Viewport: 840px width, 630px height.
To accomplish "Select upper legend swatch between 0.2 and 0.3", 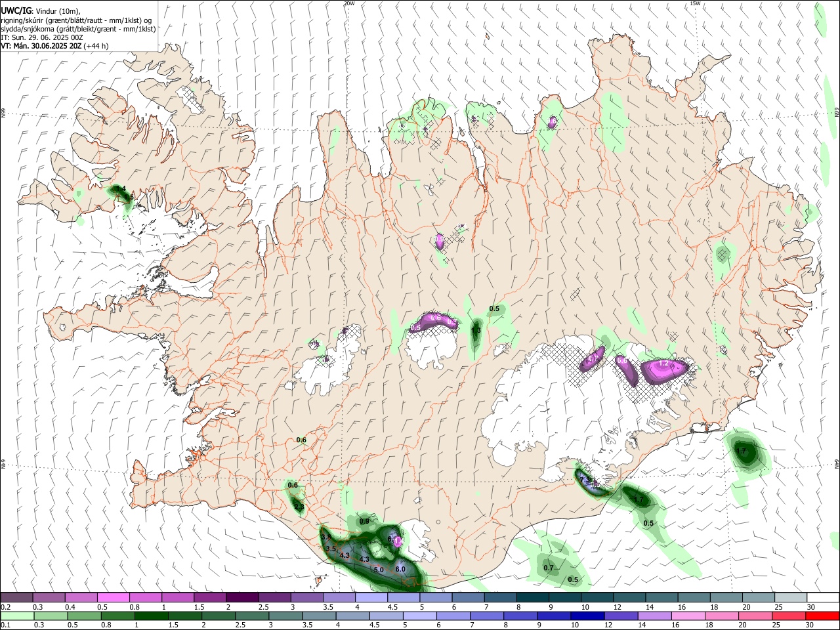I will coord(16,598).
